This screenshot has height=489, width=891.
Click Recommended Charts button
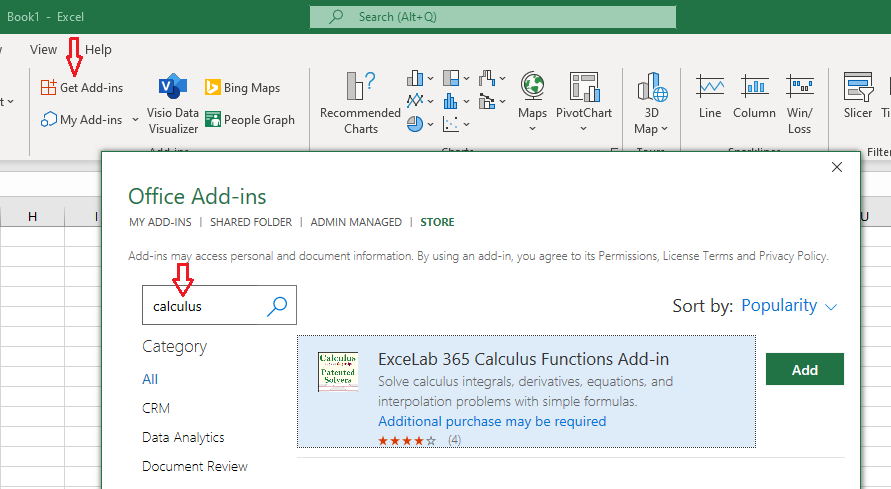360,103
